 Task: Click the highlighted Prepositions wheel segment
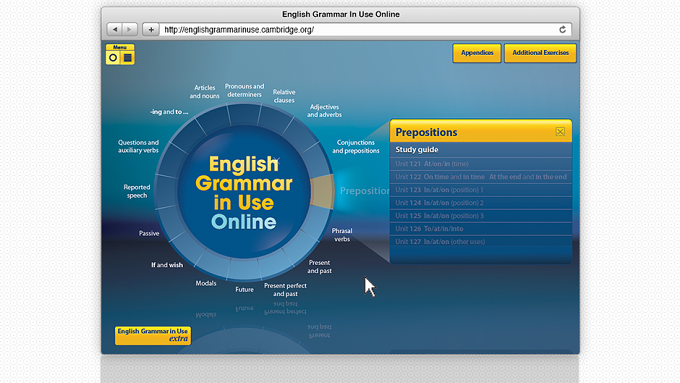click(322, 191)
